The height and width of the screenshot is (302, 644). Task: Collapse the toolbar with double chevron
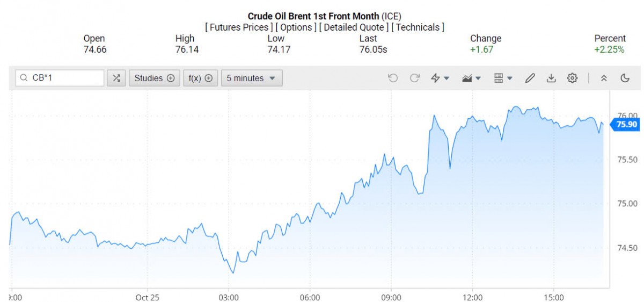click(x=604, y=78)
